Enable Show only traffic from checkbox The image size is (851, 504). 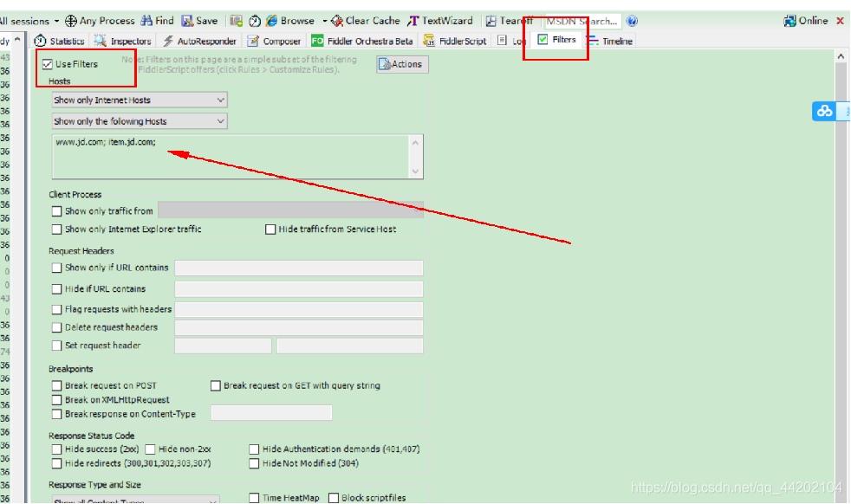(56, 211)
